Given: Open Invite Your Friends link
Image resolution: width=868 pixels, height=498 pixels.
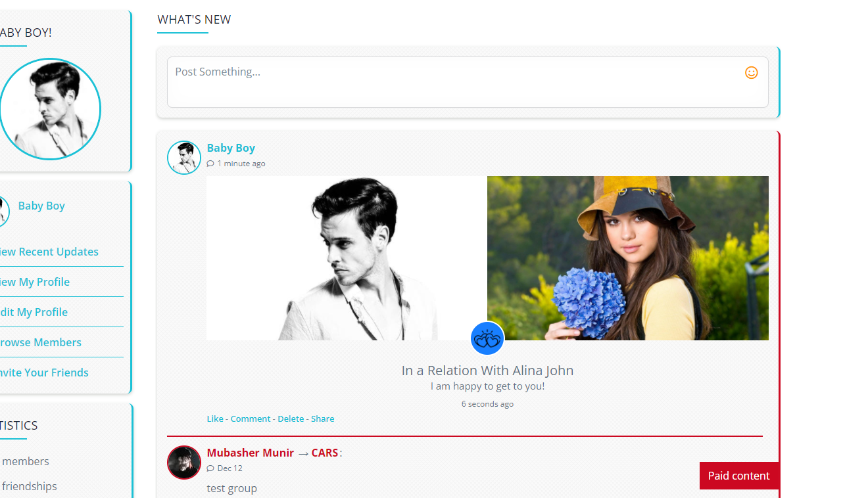Looking at the screenshot, I should point(44,373).
